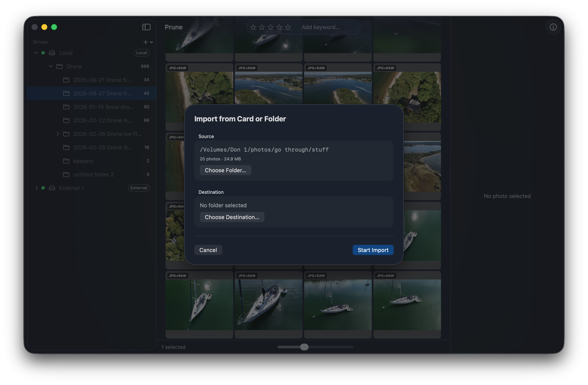Set rating with the fifth star
The width and height of the screenshot is (588, 385).
tap(288, 27)
